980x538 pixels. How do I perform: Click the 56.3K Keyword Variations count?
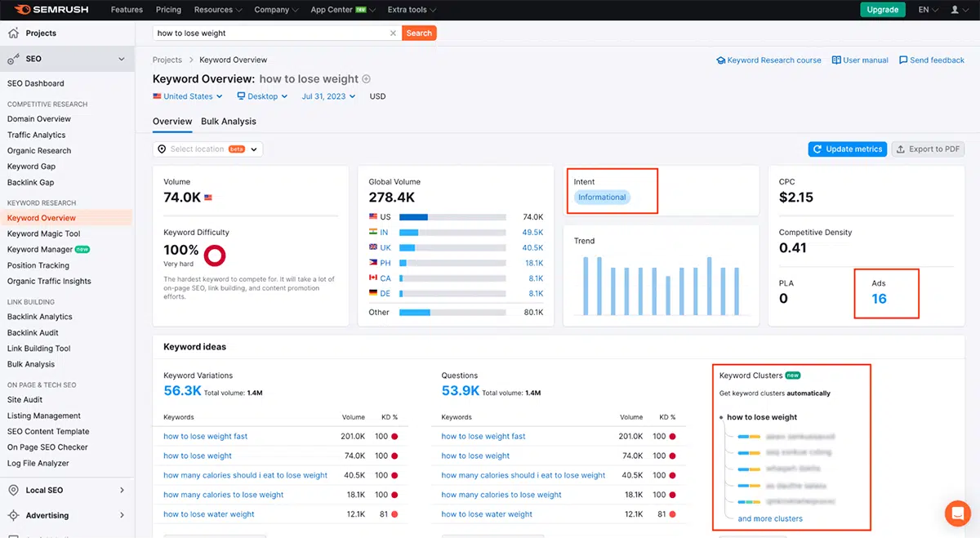182,391
